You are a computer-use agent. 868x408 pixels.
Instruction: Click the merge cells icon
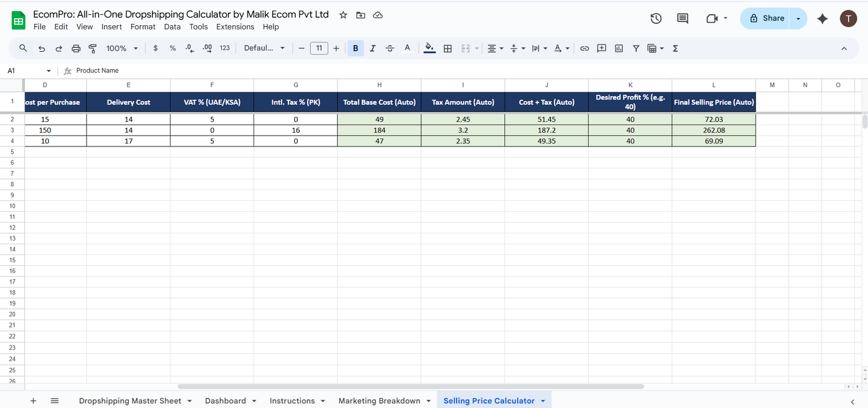466,48
